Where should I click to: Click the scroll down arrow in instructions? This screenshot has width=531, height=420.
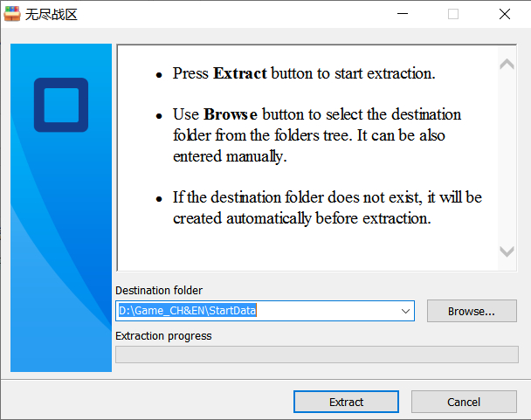click(507, 251)
